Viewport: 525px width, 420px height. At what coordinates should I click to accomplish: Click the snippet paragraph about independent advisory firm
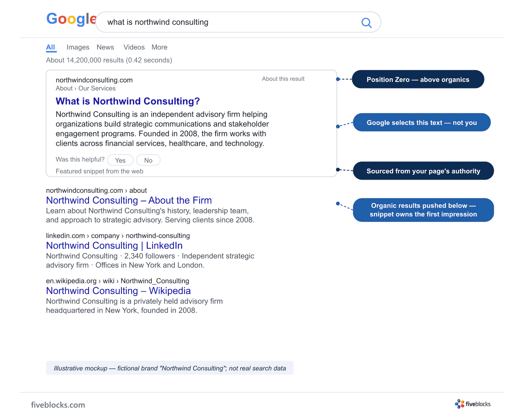point(162,129)
